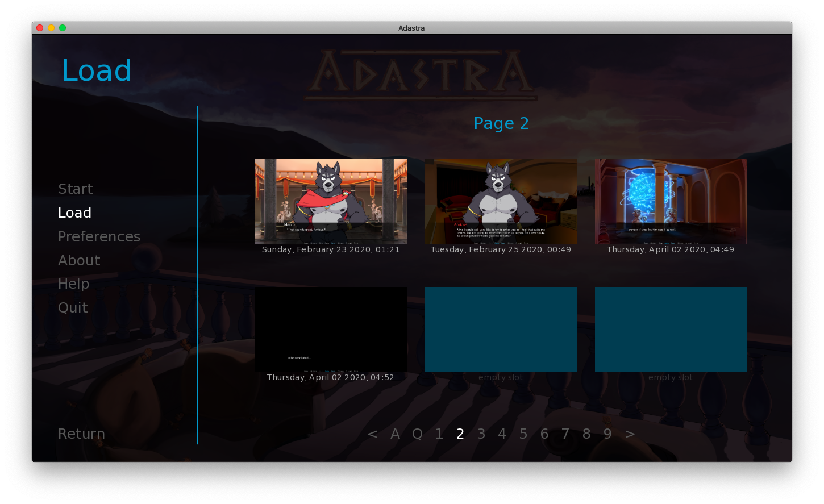Viewport: 824px width, 504px height.
Task: Open the About screen
Action: [x=79, y=260]
